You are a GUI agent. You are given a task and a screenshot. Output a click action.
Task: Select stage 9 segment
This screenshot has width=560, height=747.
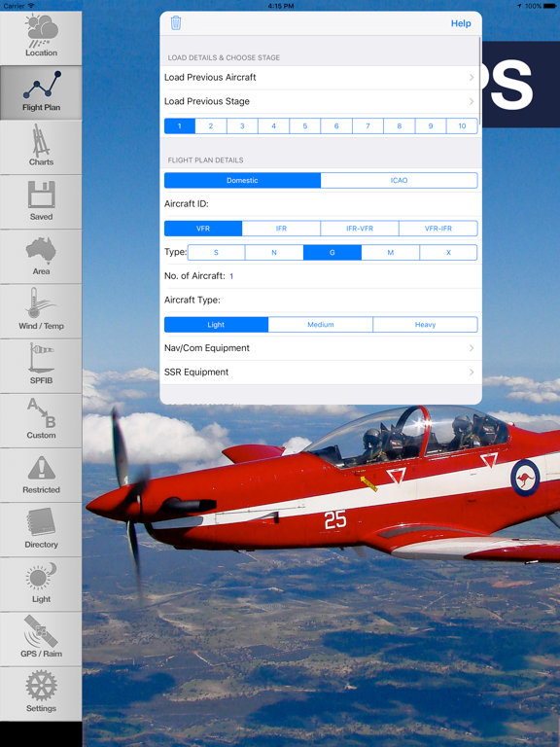(x=431, y=126)
